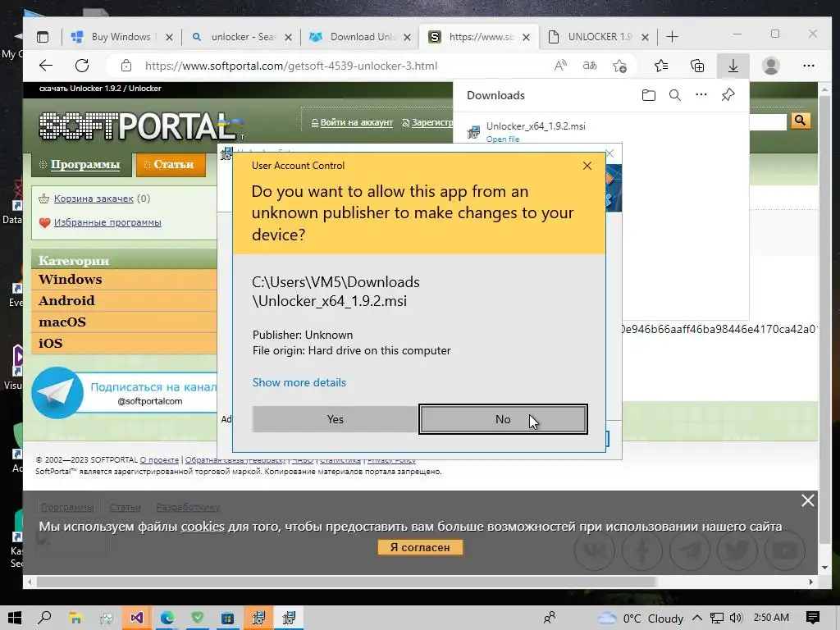Open taskbar search icon
This screenshot has width=840, height=630.
(45, 619)
